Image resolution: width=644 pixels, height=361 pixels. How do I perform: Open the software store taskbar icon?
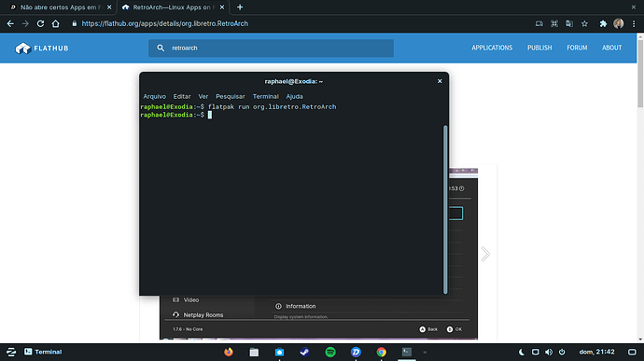pyautogui.click(x=279, y=352)
